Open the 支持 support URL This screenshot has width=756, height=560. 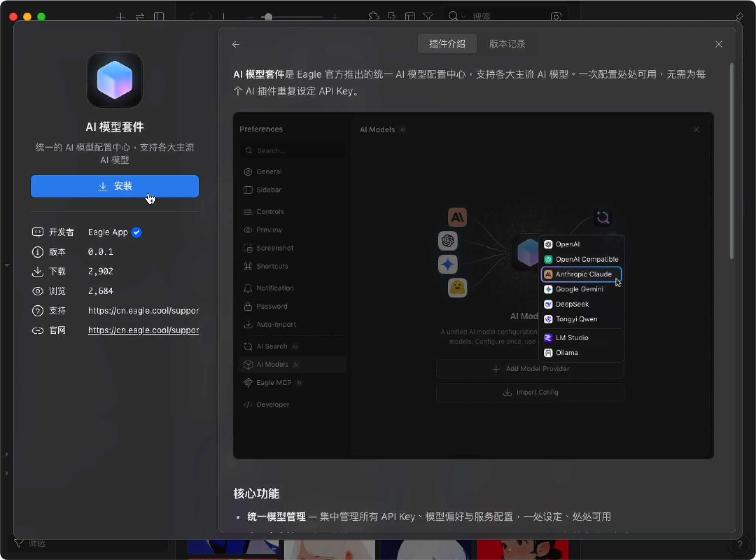[143, 310]
